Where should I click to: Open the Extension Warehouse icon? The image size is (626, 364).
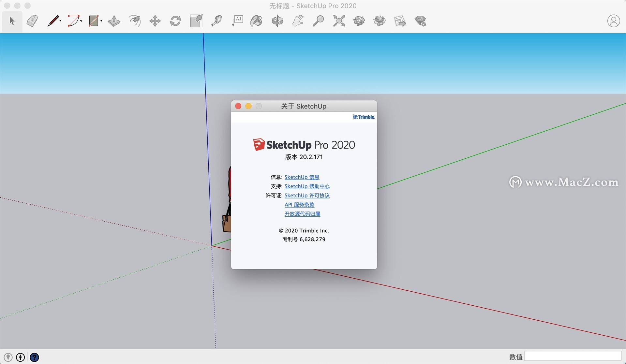(x=380, y=21)
